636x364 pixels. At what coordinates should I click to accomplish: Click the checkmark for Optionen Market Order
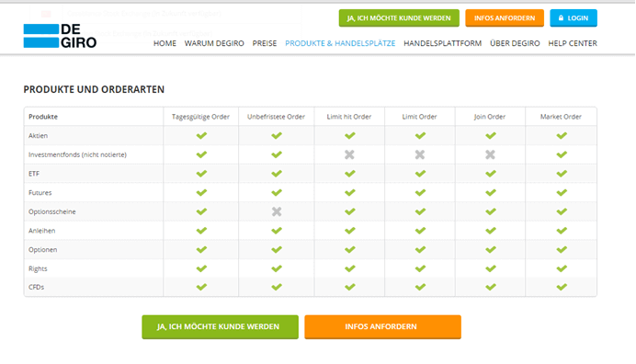click(562, 250)
